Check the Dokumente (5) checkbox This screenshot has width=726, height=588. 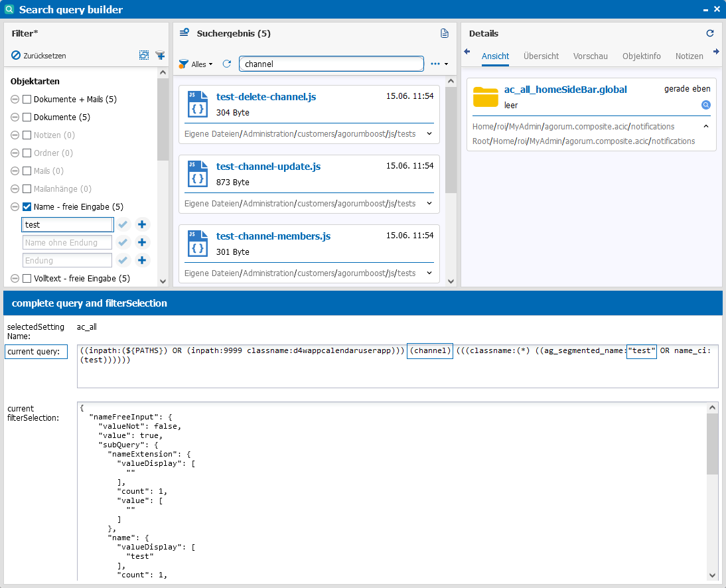pyautogui.click(x=27, y=117)
